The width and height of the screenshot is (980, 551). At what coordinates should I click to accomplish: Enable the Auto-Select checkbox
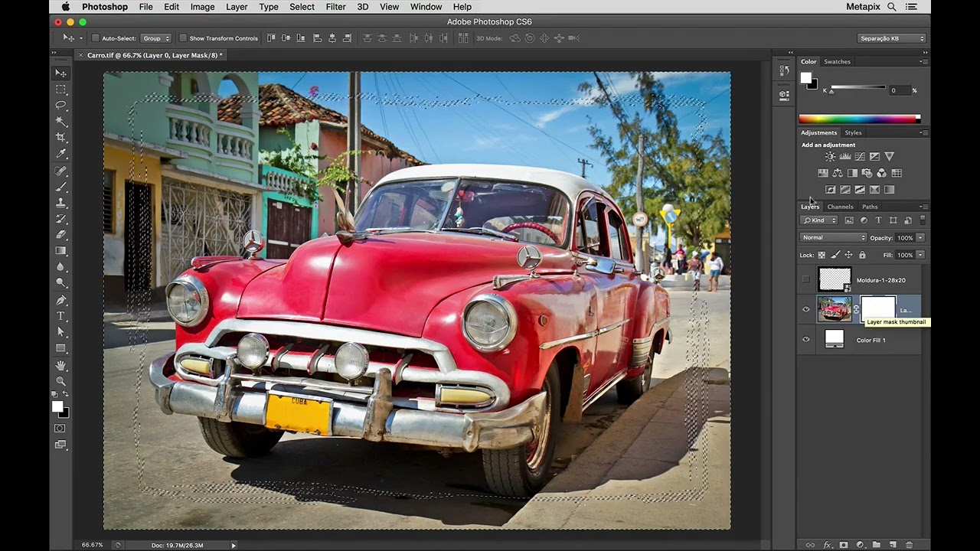pos(96,38)
